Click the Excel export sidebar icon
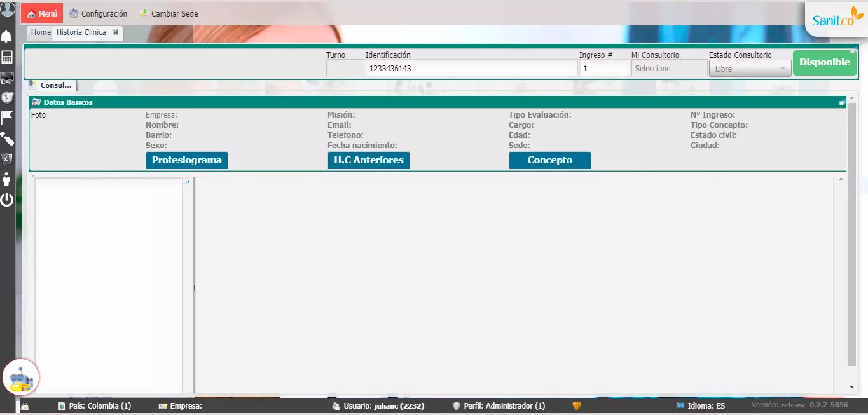Image resolution: width=868 pixels, height=415 pixels. click(x=7, y=159)
